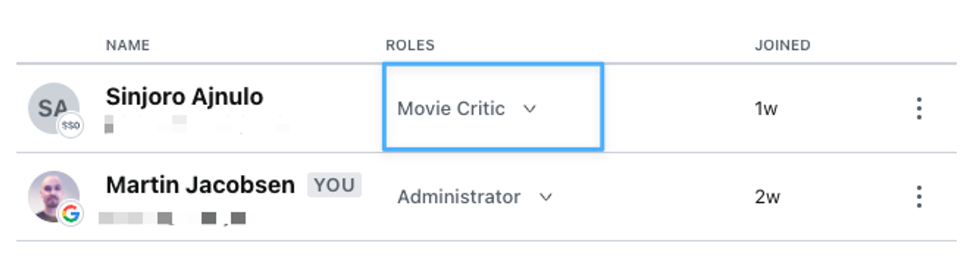Expand the Administrator role dropdown

pyautogui.click(x=459, y=197)
